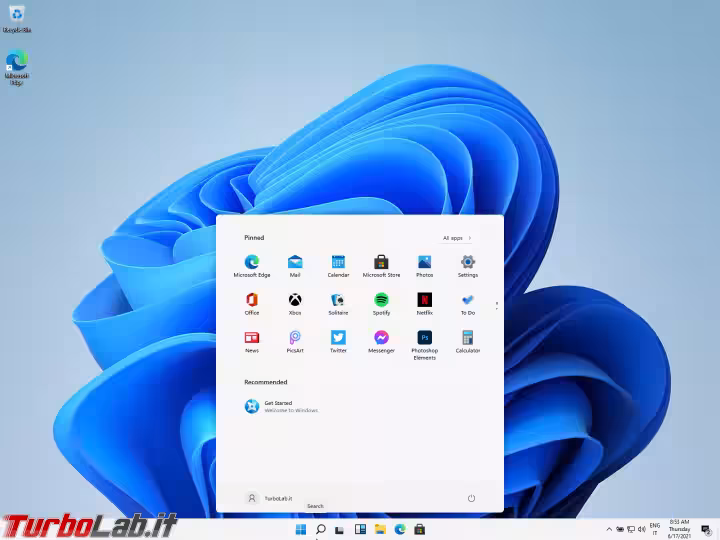Launch the Xbox app
Viewport: 720px width, 540px height.
295,301
